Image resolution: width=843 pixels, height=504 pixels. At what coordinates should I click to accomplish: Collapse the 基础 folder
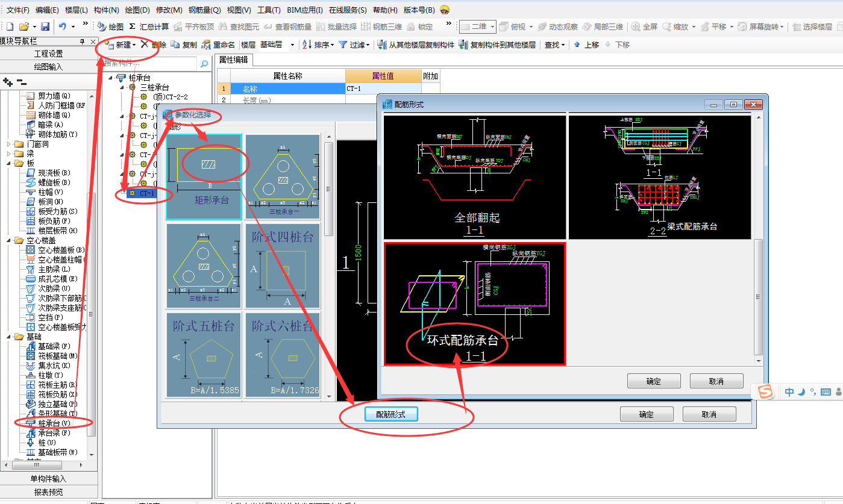[x=9, y=337]
